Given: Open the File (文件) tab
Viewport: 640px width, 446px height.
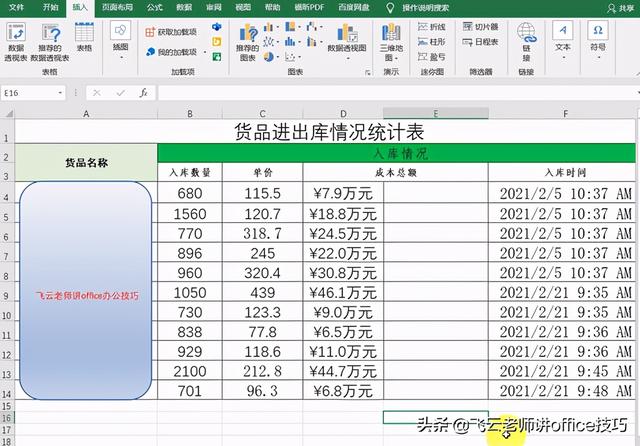Looking at the screenshot, I should coord(16,7).
